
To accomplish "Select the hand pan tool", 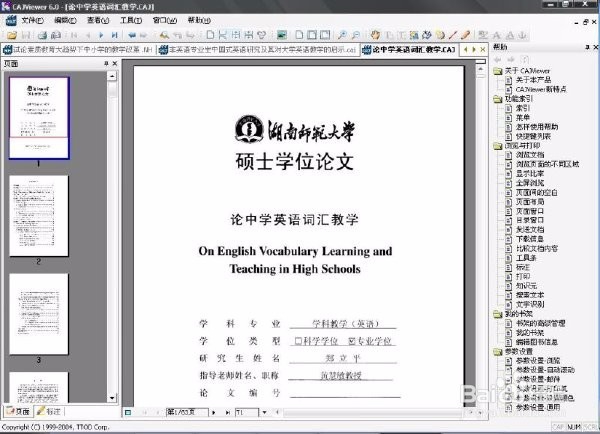I will (x=375, y=35).
